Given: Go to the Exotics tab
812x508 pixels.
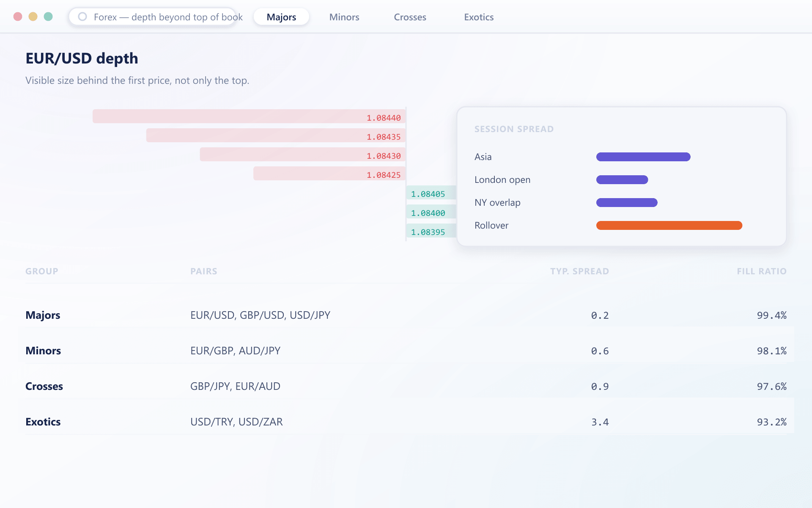Looking at the screenshot, I should tap(479, 17).
